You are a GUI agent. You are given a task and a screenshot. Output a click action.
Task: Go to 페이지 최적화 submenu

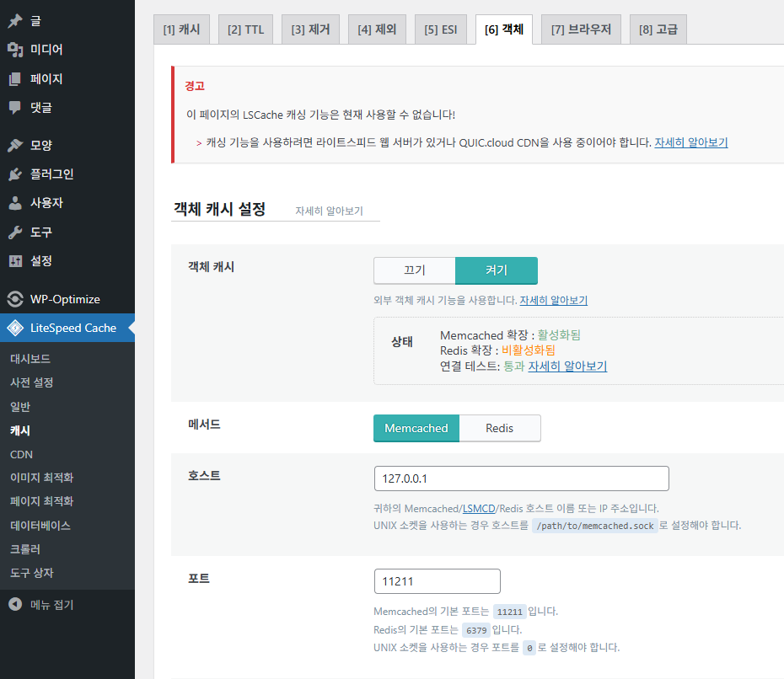(x=41, y=501)
